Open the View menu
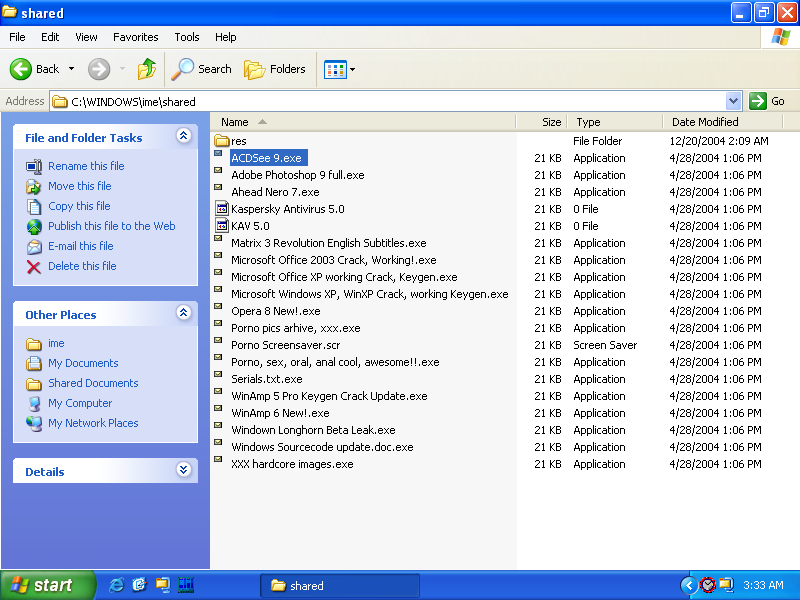This screenshot has height=600, width=800. pyautogui.click(x=86, y=37)
